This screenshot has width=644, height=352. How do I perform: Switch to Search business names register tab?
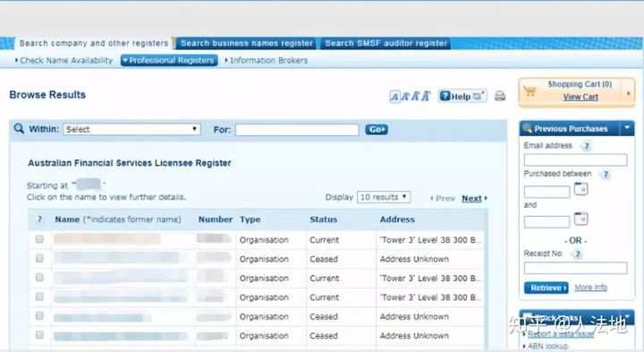pos(247,43)
